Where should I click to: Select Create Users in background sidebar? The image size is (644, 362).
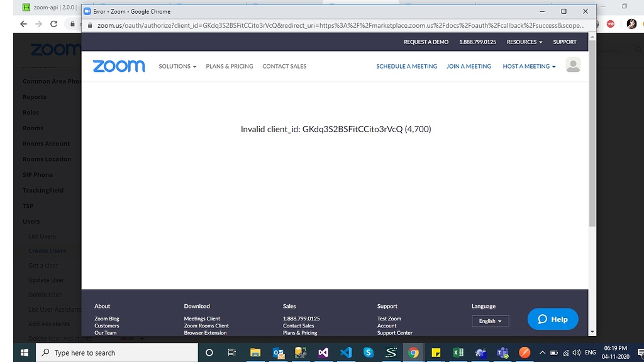point(47,251)
